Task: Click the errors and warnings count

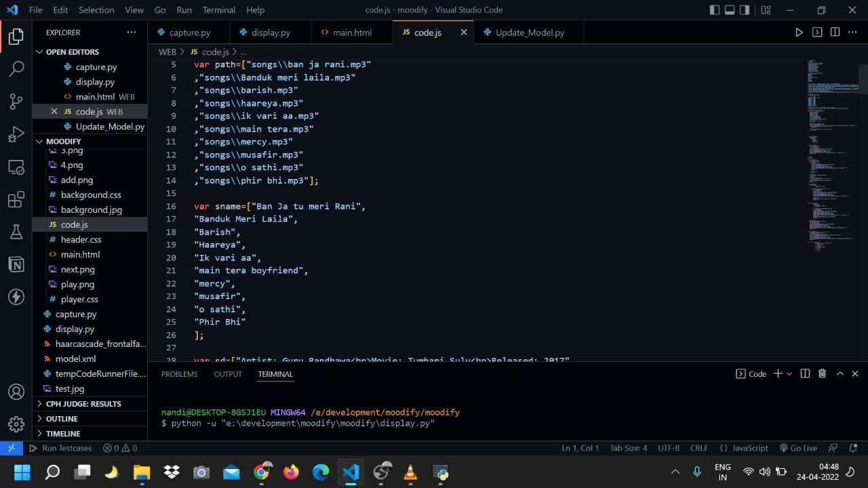Action: click(120, 448)
